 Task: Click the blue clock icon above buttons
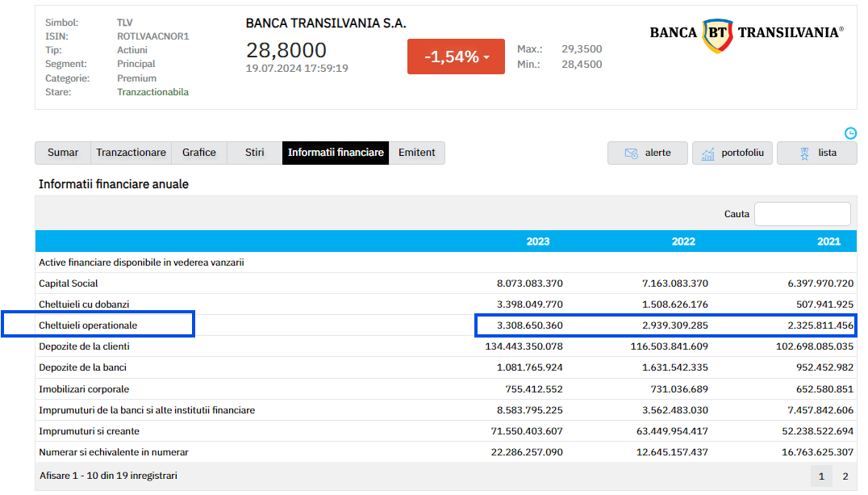pos(850,133)
